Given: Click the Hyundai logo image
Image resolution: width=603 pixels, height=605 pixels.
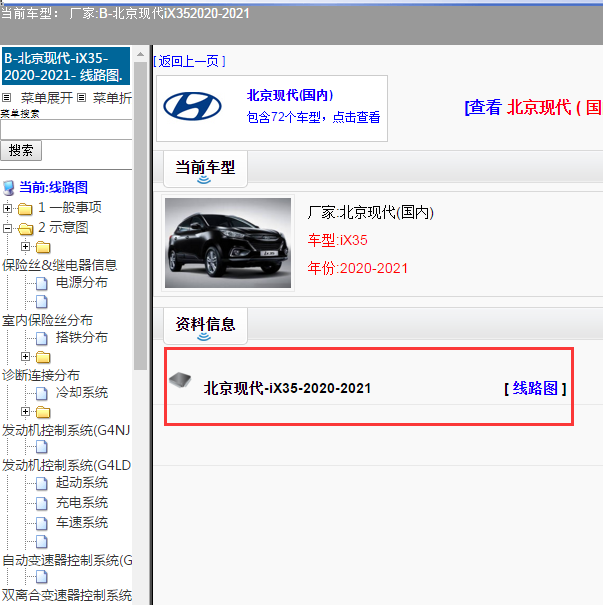Looking at the screenshot, I should (192, 106).
